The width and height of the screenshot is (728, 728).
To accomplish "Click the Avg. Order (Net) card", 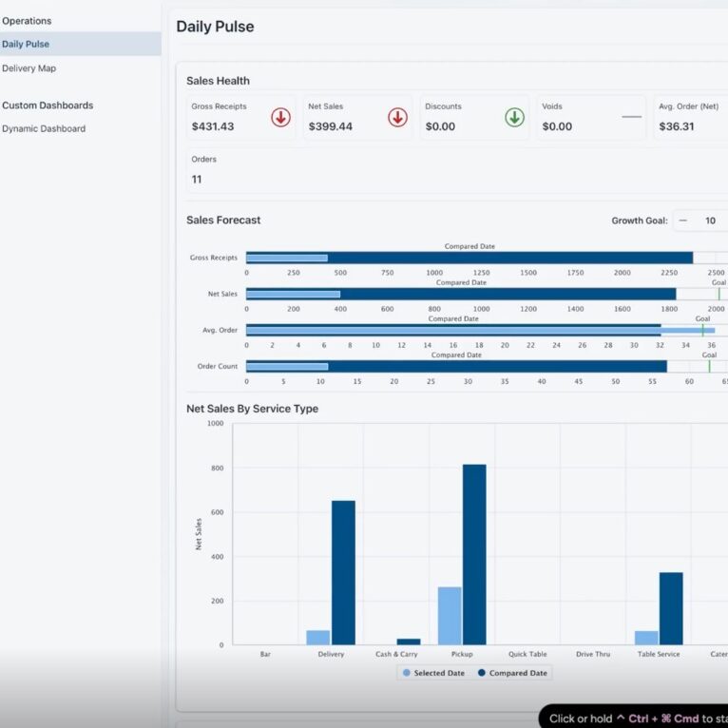I will click(x=690, y=117).
